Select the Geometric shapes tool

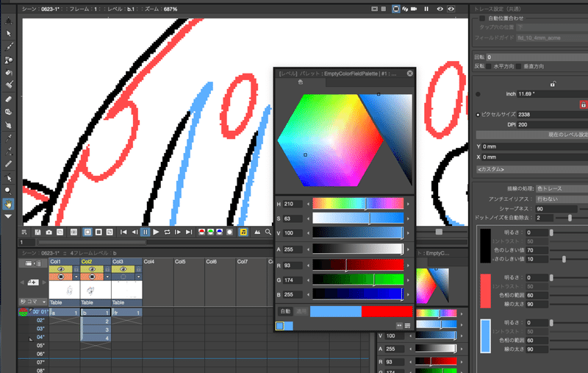(x=8, y=60)
